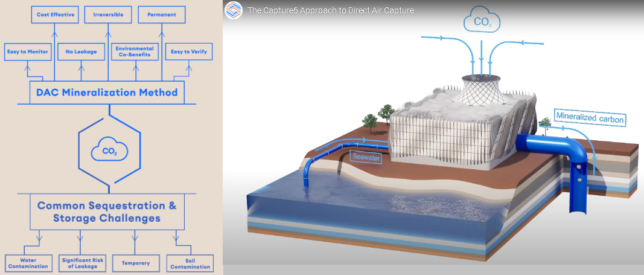
Task: Select the 'Environmental Co-Benefits' box
Action: (135, 52)
